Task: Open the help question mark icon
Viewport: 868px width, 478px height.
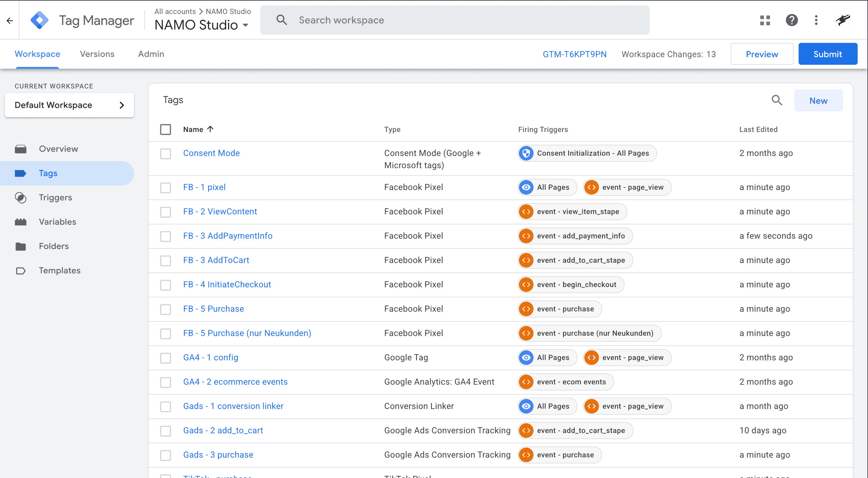Action: click(x=792, y=20)
